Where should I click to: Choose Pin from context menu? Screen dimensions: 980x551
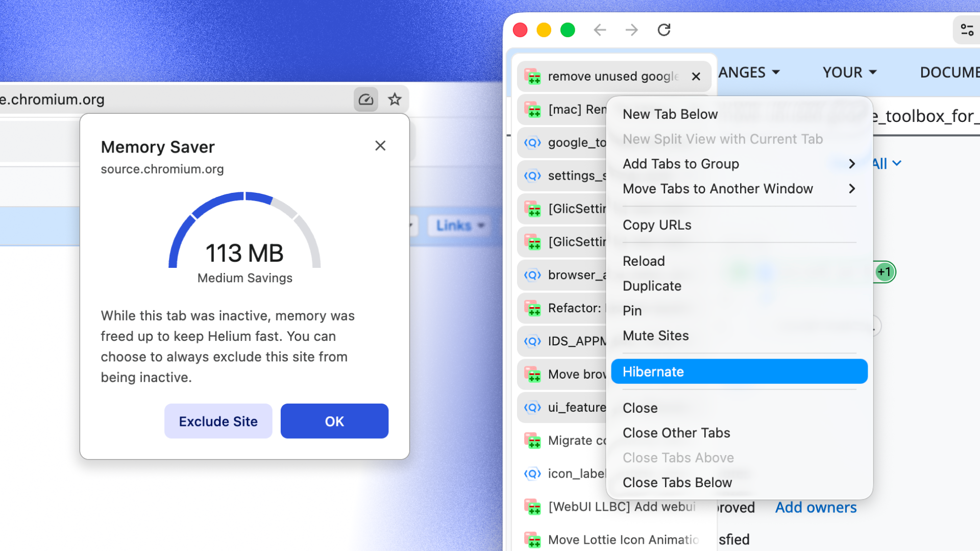coord(739,311)
